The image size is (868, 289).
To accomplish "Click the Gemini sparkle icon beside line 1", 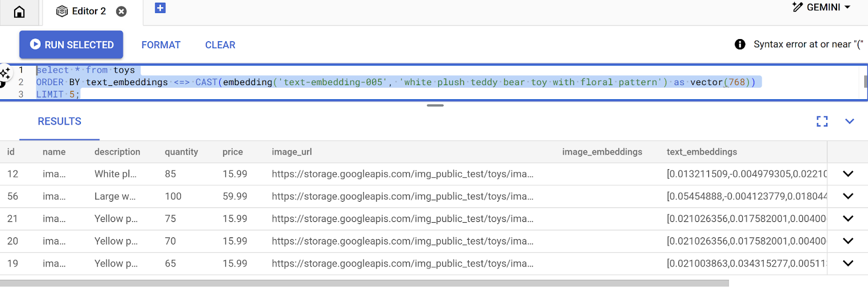I will pyautogui.click(x=5, y=73).
